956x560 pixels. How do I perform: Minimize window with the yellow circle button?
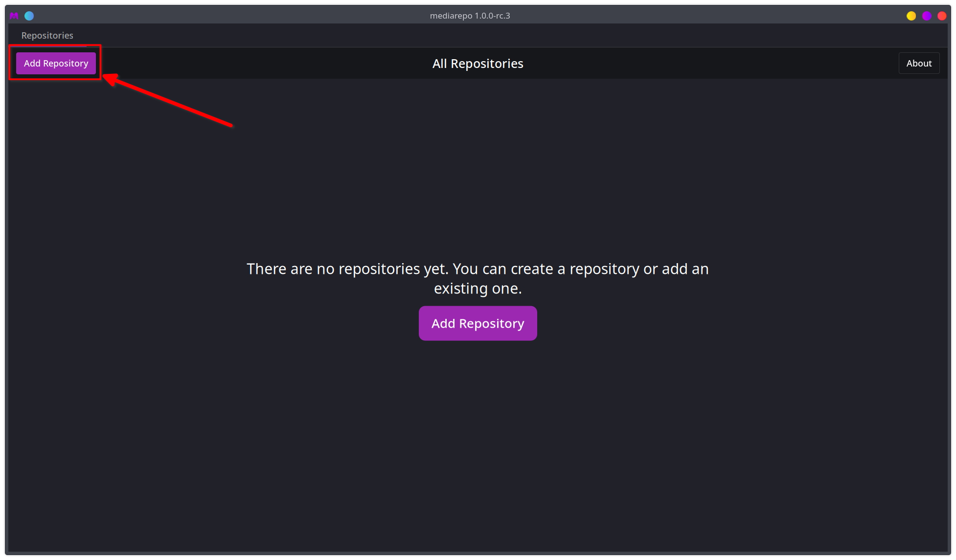click(911, 16)
